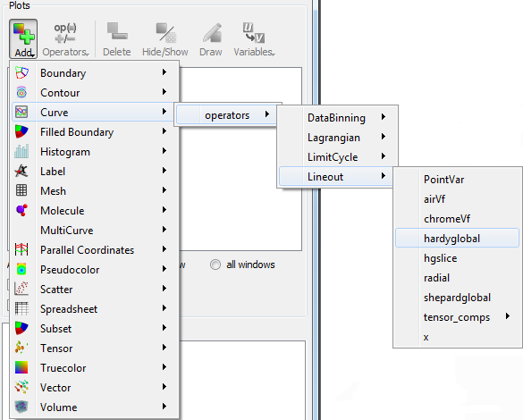Expand the tensor_comps submenu arrow
523x420 pixels.
click(x=508, y=316)
